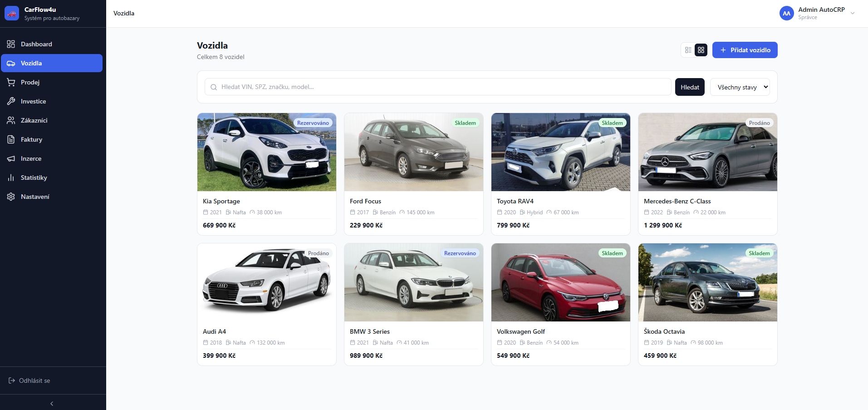Open the Kia Sportage photo
This screenshot has width=868, height=410.
(267, 152)
